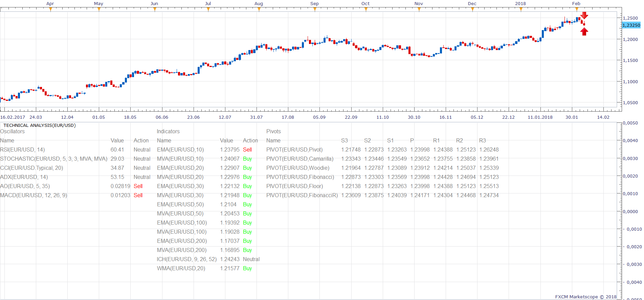
Task: Click the FibonacciR R1 value 1.24304
Action: [443, 195]
